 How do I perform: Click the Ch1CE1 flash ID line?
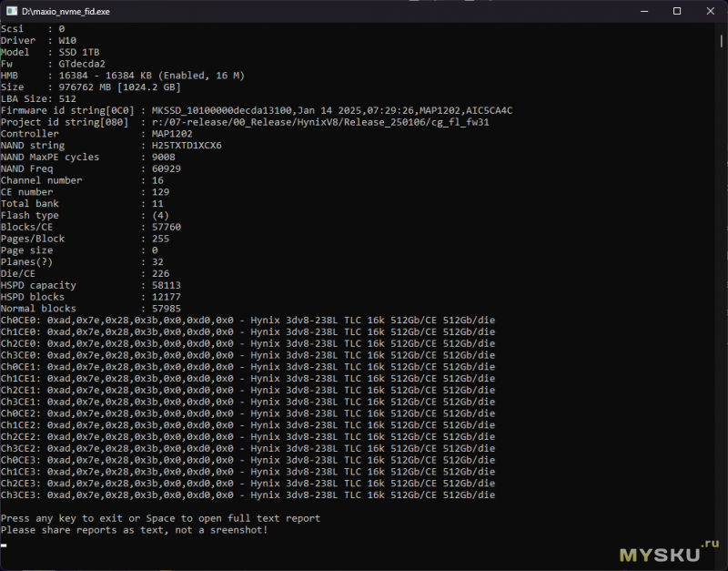248,378
